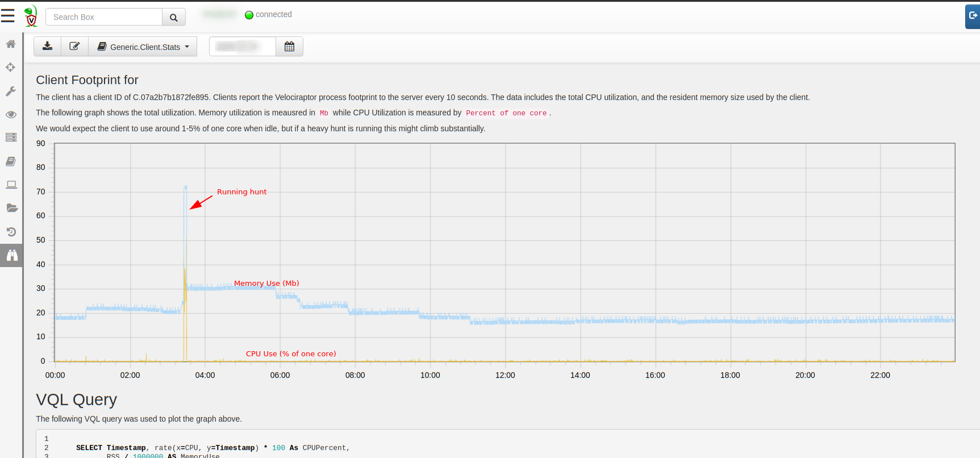Open Notebooks book icon in sidebar
980x458 pixels.
pos(11,161)
